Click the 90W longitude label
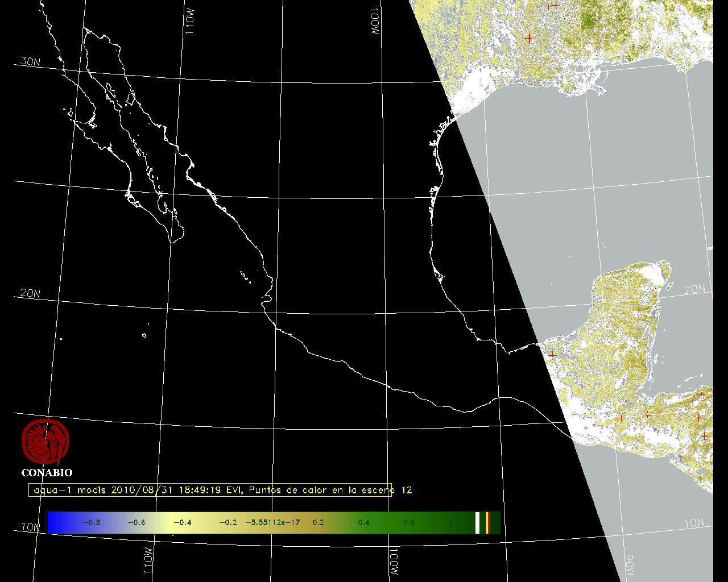 coord(630,565)
